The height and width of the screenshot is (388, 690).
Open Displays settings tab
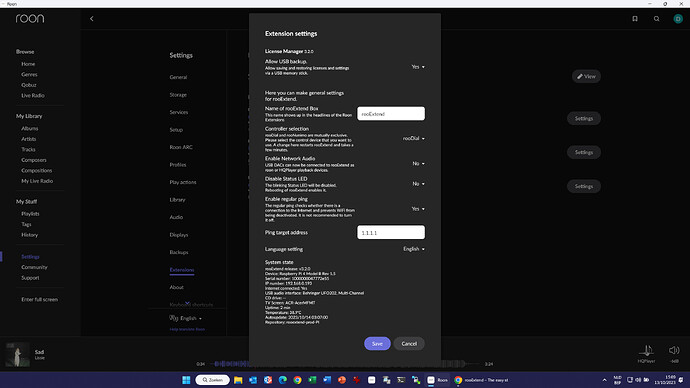[x=179, y=235]
